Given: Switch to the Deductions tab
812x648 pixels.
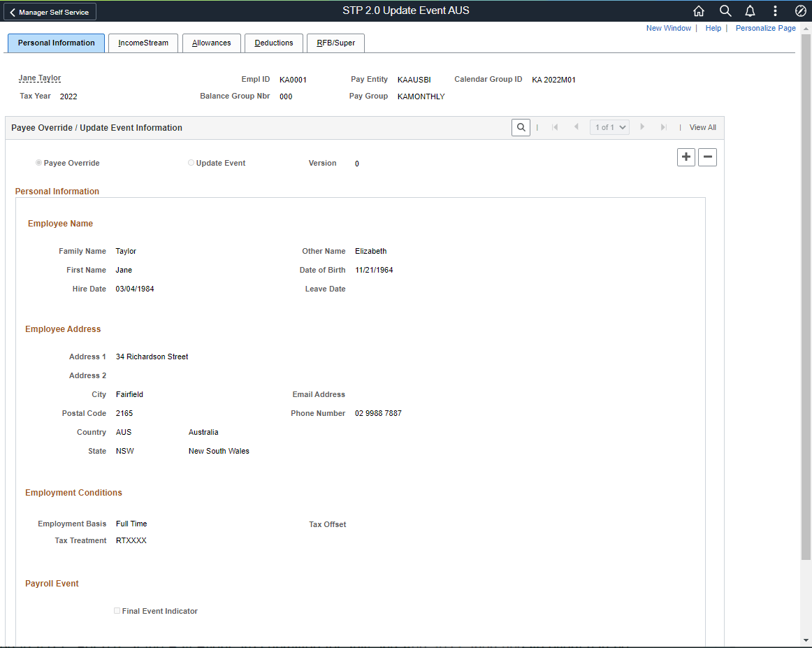Looking at the screenshot, I should pyautogui.click(x=273, y=43).
